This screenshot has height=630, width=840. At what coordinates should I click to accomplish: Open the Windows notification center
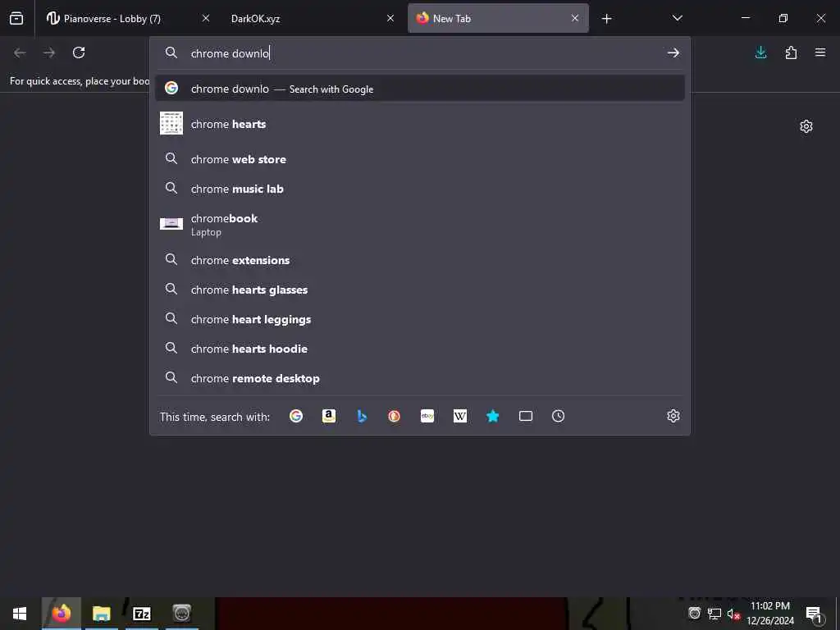(813, 614)
